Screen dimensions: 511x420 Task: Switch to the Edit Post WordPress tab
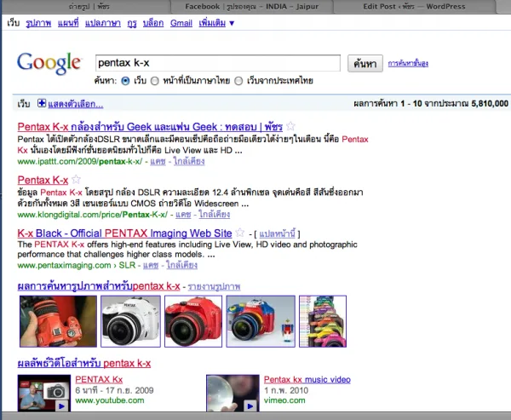coord(414,7)
